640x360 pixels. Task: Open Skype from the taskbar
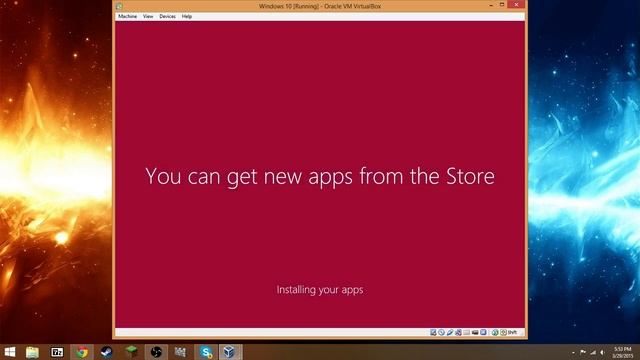206,352
